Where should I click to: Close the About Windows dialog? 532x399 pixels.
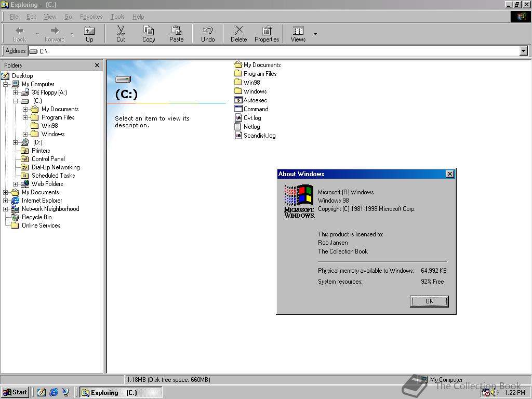point(449,174)
